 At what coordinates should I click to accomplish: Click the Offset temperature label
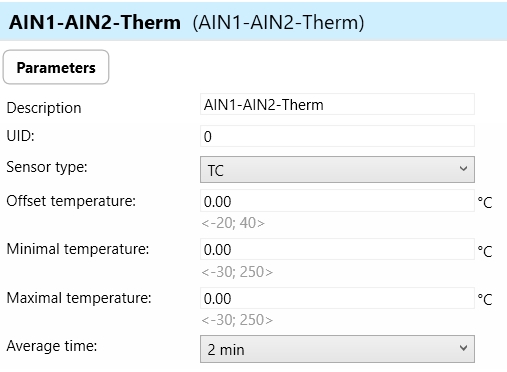pos(71,201)
